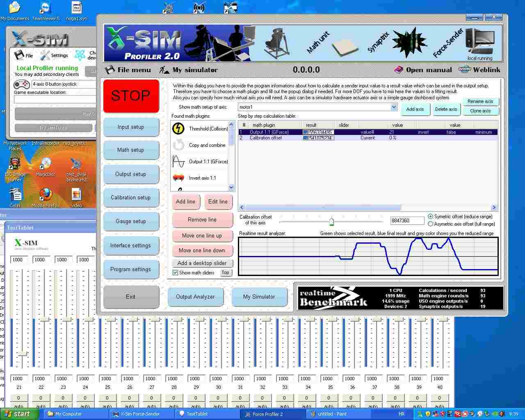
Task: Open manual from the top bar
Action: tap(423, 70)
